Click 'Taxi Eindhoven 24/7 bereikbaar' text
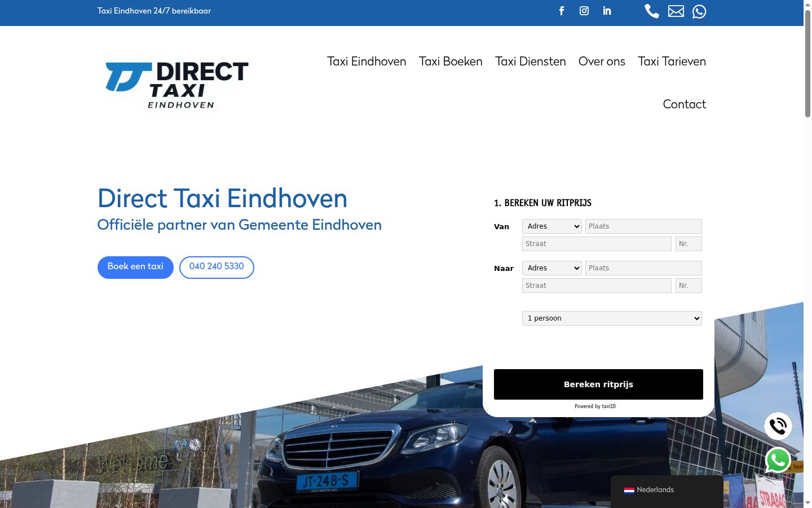Screen dimensions: 812x508 [154, 11]
